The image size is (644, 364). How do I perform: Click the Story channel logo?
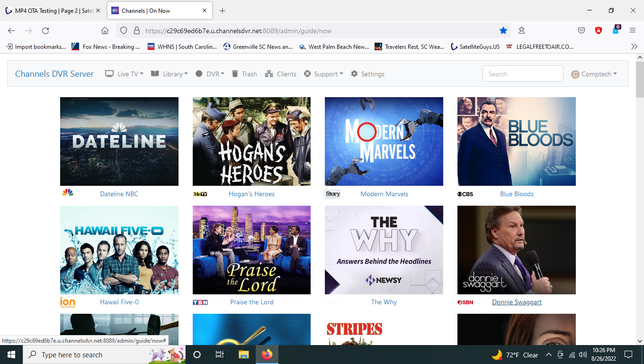pos(332,194)
